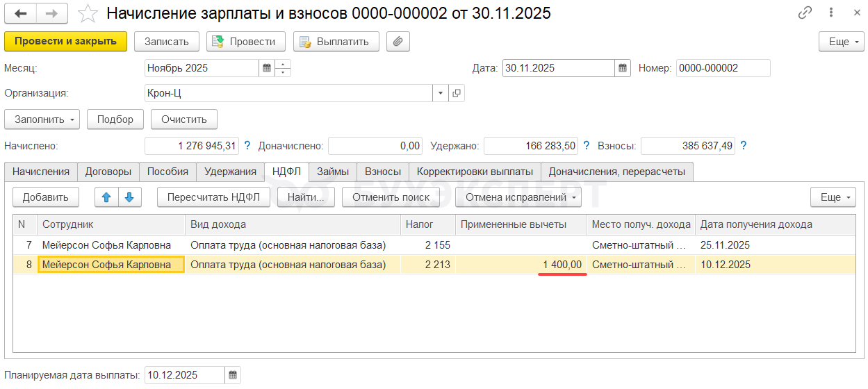The height and width of the screenshot is (389, 868).
Task: Switch to the Договоры tab
Action: tap(108, 172)
